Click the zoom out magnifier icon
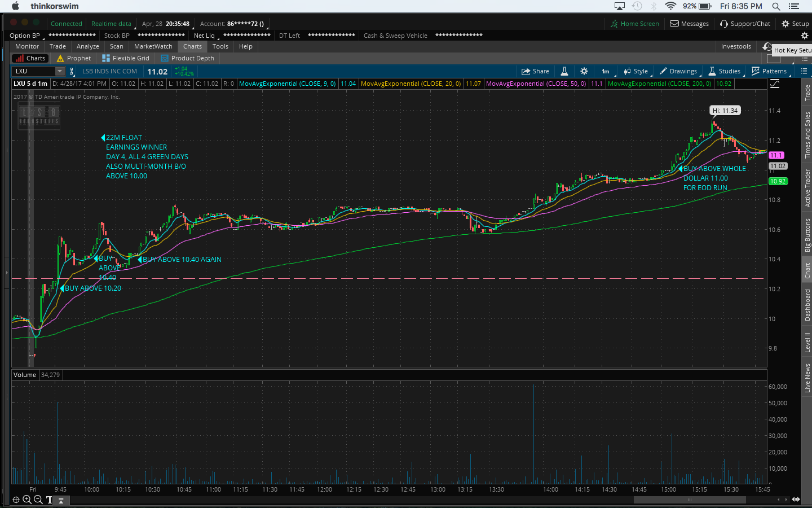The width and height of the screenshot is (812, 508). click(x=38, y=500)
